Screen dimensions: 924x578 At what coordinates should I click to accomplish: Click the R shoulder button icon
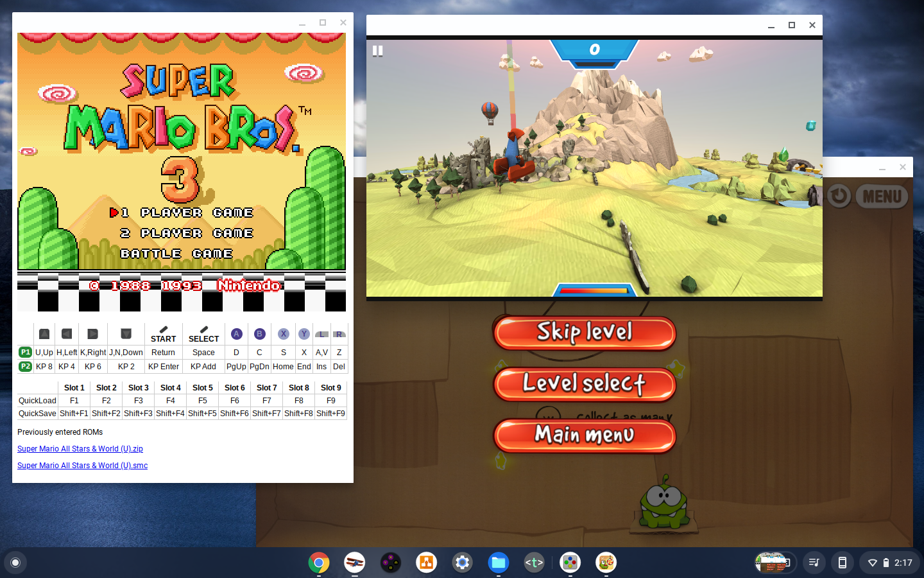point(339,334)
